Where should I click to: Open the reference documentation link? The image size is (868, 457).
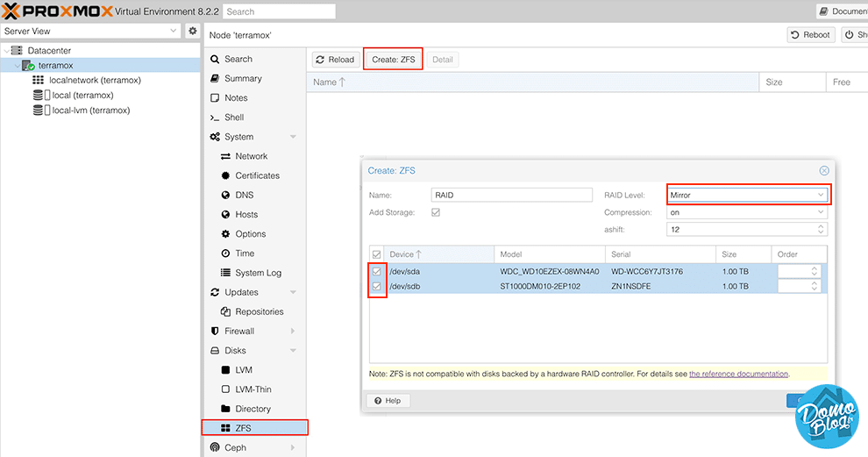[x=738, y=374]
